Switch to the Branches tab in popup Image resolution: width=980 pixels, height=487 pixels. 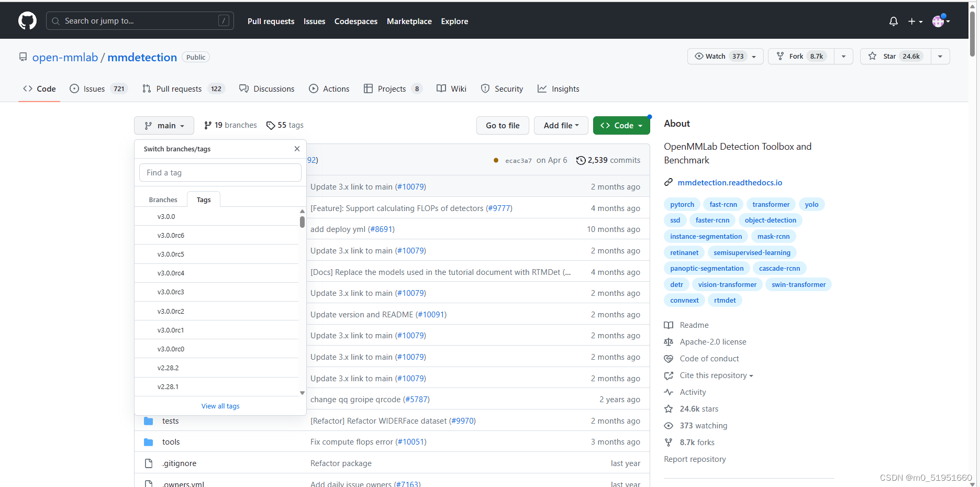(163, 200)
